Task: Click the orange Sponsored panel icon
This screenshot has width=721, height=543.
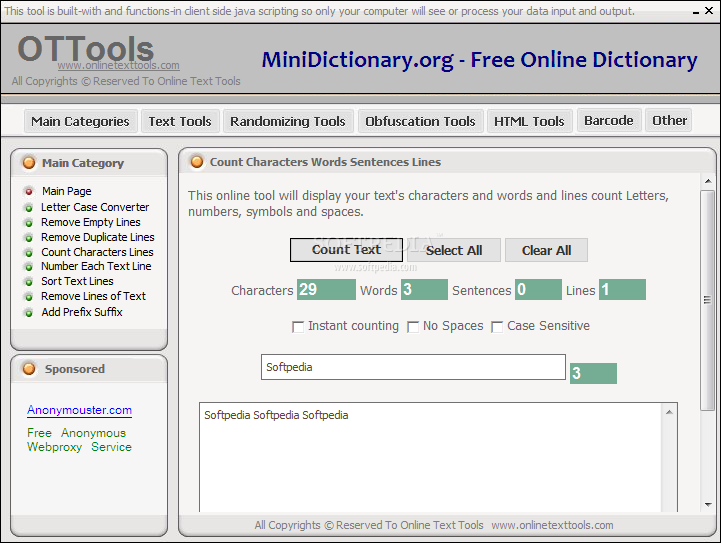Action: pyautogui.click(x=29, y=369)
